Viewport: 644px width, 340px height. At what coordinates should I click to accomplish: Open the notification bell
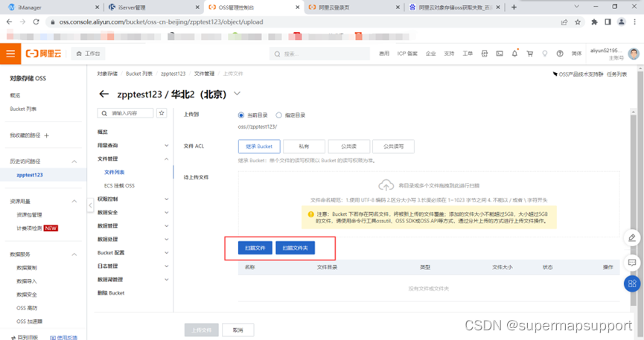(x=514, y=54)
